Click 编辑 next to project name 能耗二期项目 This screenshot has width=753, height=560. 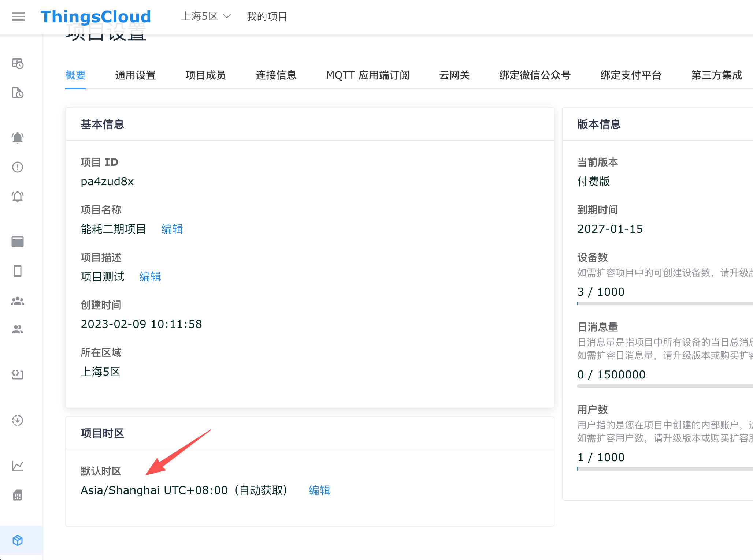172,229
